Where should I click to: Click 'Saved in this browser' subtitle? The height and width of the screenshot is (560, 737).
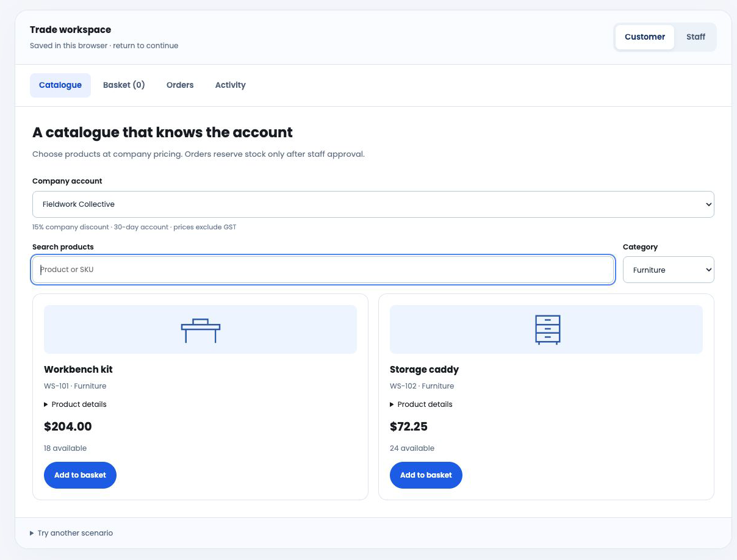tap(104, 46)
